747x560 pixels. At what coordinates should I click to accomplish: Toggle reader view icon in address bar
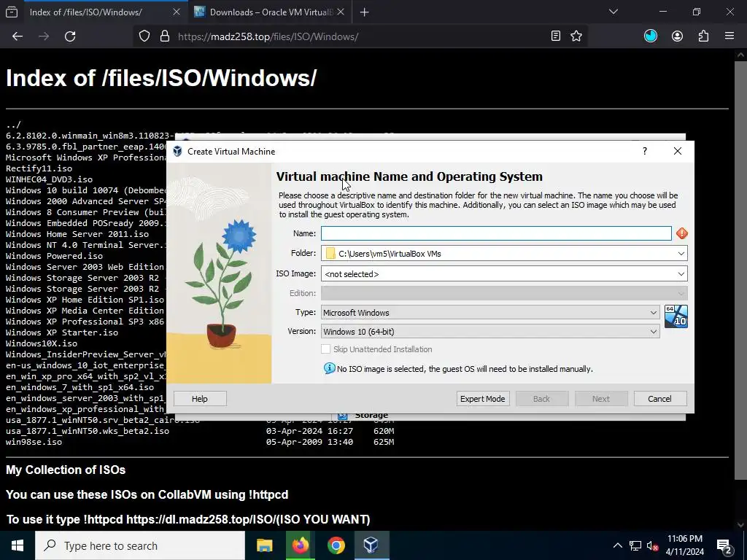pos(555,36)
